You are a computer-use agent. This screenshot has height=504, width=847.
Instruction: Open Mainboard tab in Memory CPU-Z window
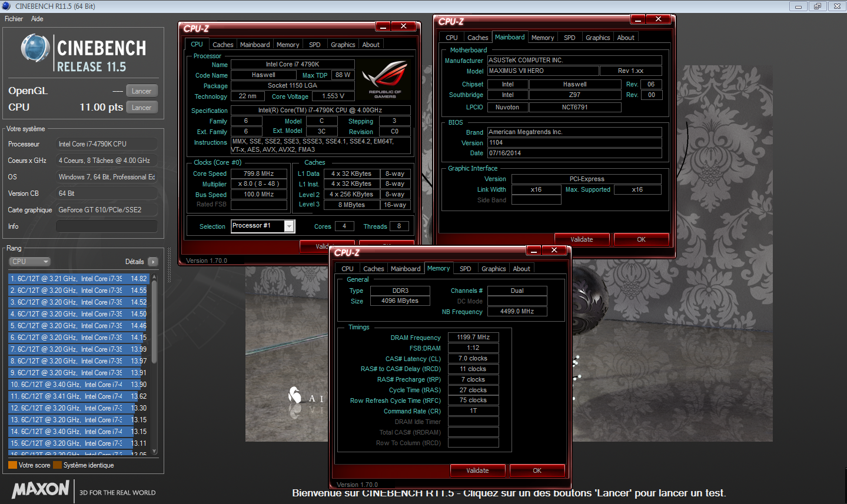(406, 269)
